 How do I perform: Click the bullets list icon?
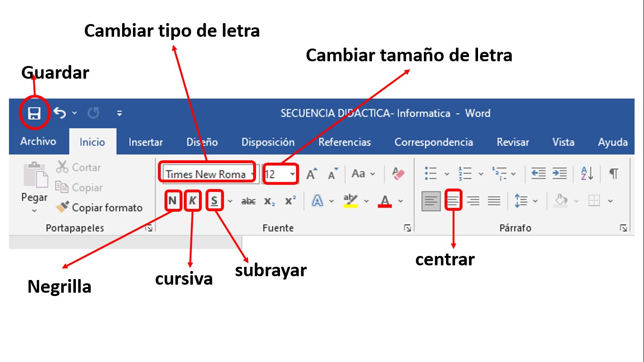point(430,174)
